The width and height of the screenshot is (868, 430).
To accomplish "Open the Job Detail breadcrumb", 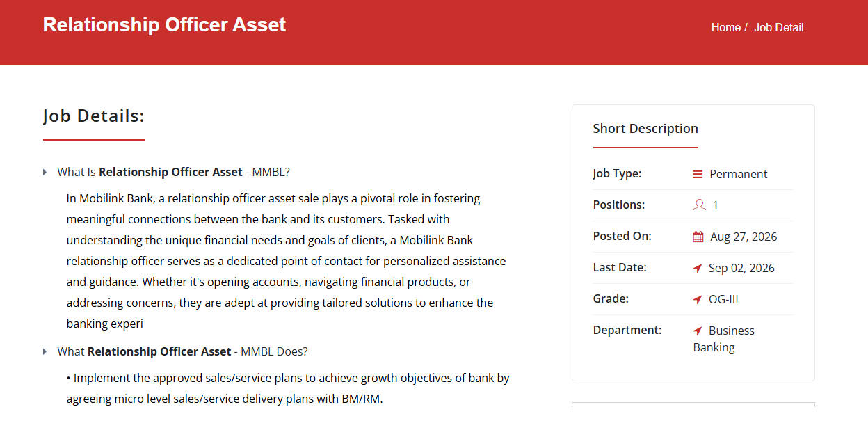I will (x=779, y=27).
